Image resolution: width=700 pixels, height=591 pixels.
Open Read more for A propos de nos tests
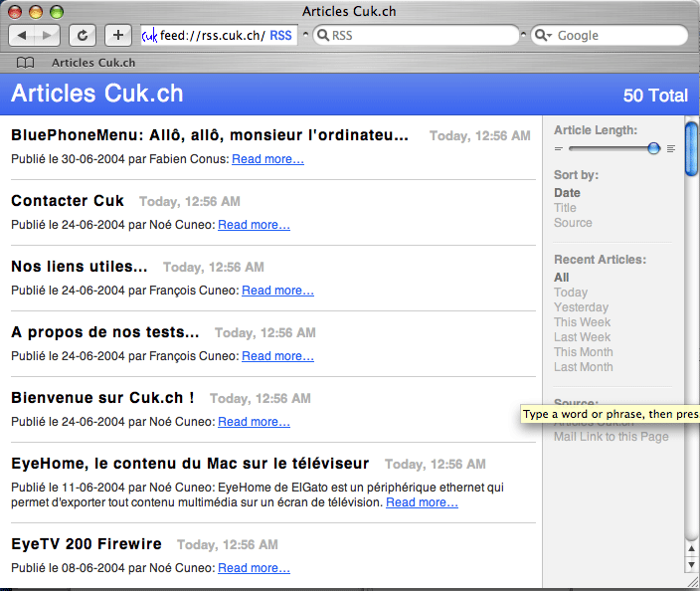pos(277,356)
